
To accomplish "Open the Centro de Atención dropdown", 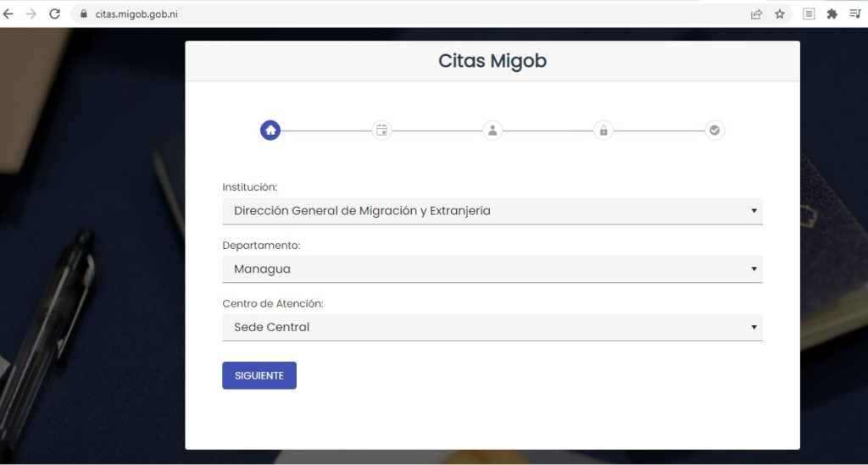I will [x=492, y=327].
